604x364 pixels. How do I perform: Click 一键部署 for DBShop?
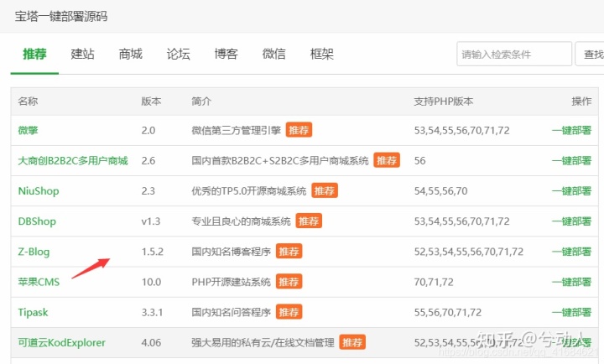pyautogui.click(x=571, y=221)
